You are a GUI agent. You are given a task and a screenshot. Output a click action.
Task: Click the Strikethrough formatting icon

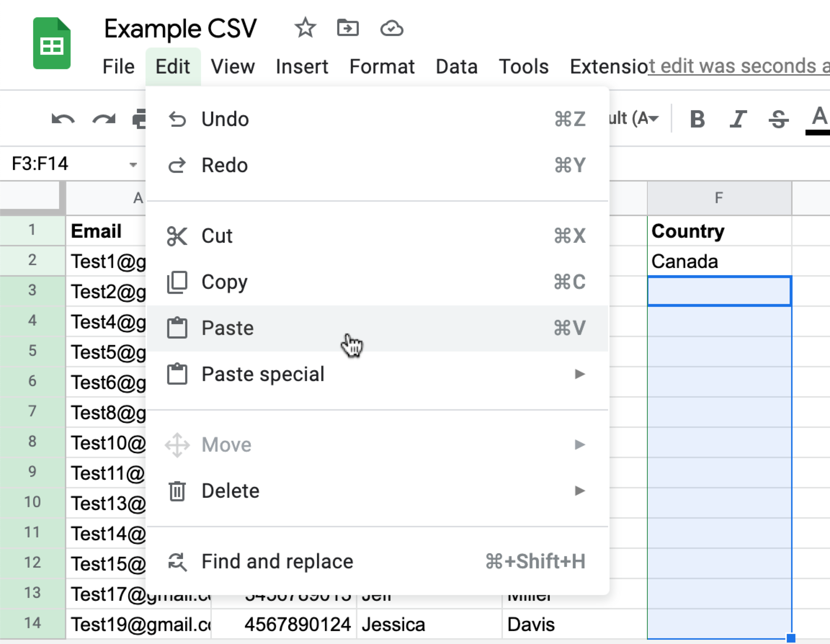(778, 118)
